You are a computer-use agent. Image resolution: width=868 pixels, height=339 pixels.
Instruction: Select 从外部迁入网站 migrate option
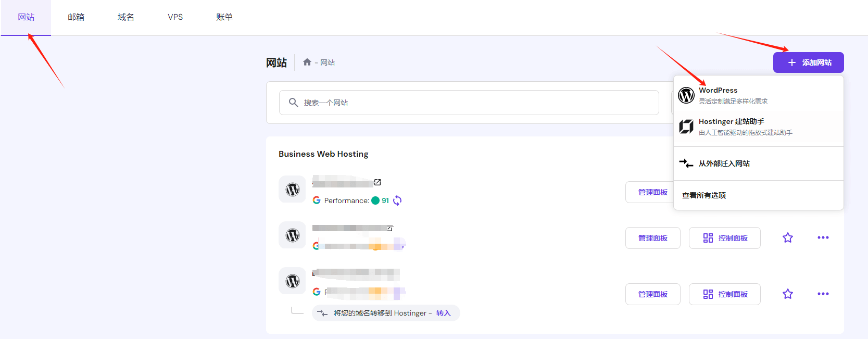click(x=759, y=164)
